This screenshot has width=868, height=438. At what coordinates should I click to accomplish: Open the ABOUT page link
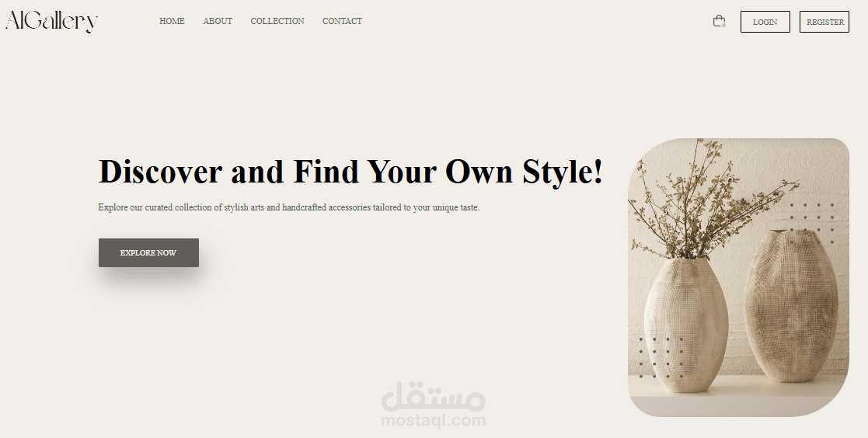click(218, 21)
